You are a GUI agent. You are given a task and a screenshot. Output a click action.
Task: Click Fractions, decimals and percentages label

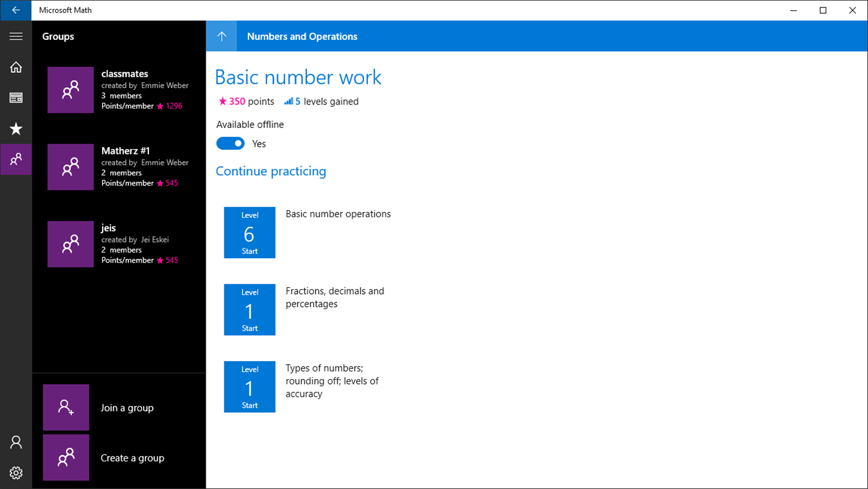pyautogui.click(x=335, y=298)
